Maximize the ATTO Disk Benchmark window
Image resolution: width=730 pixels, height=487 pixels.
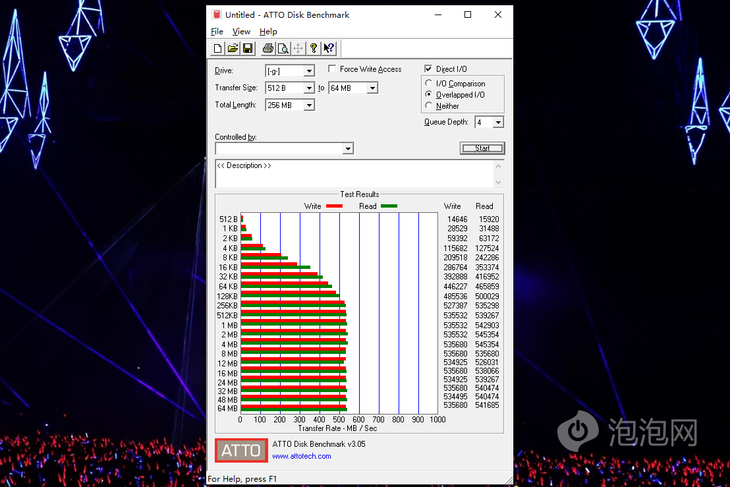[x=467, y=14]
